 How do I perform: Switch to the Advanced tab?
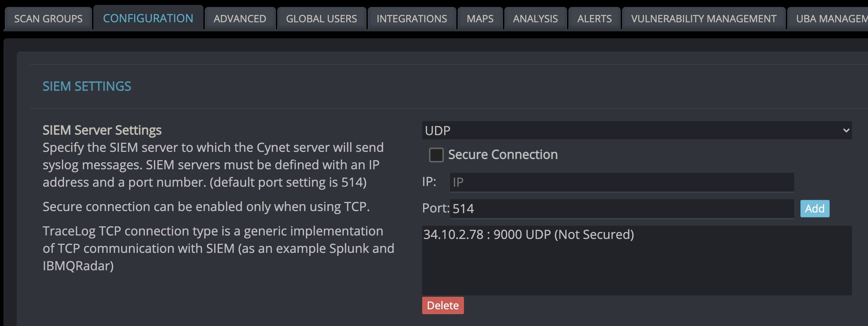coord(240,18)
